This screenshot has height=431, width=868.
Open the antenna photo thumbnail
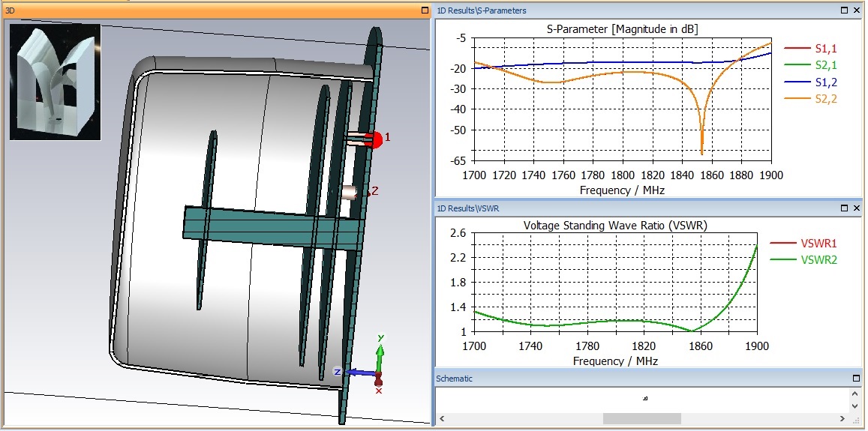pos(56,82)
